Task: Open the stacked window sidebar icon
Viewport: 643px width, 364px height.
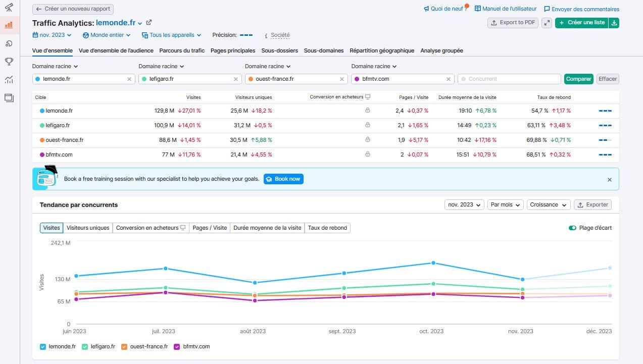Action: (x=9, y=98)
